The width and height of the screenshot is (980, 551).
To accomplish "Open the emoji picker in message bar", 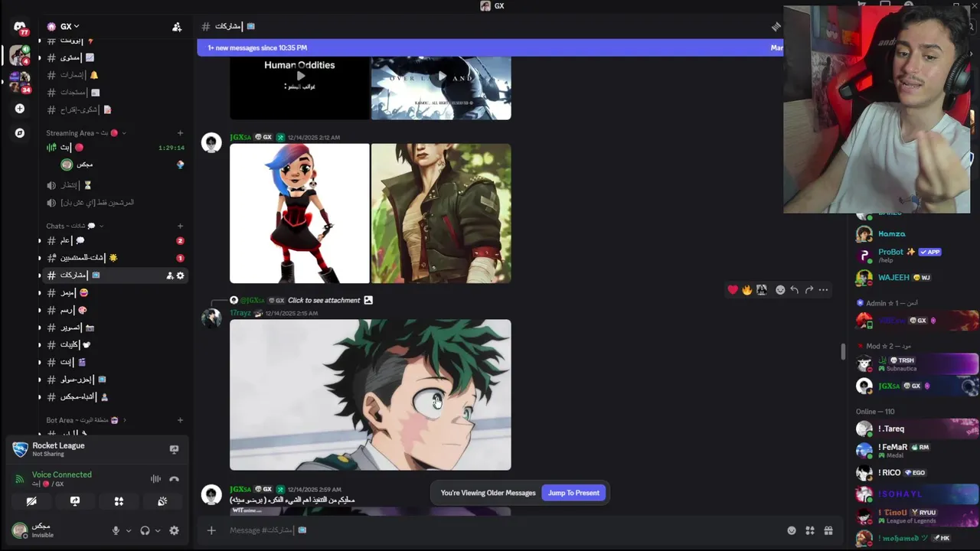I will [x=792, y=530].
